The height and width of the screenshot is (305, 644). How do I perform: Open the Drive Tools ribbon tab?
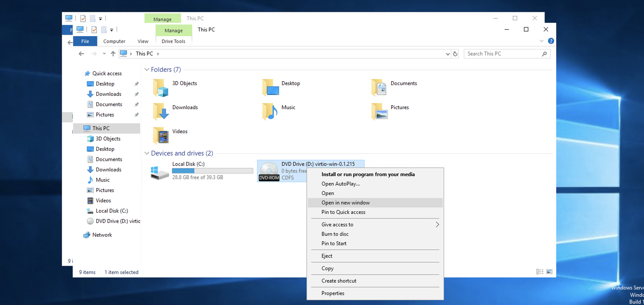173,41
